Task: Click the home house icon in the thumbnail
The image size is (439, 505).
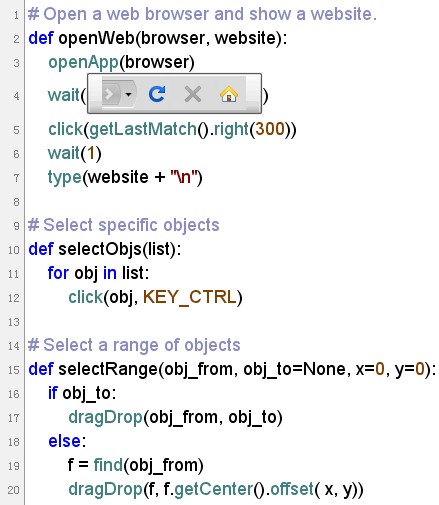Action: 229,94
